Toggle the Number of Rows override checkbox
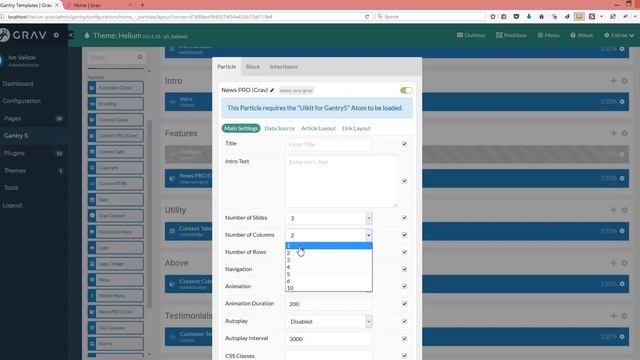This screenshot has width=640, height=360. 404,252
